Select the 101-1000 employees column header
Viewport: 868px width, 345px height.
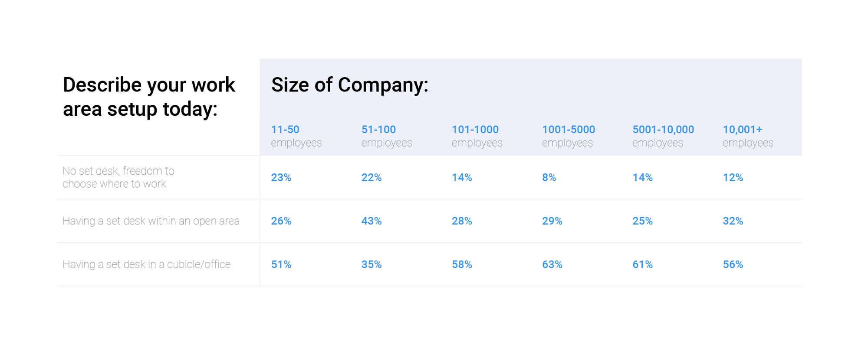pyautogui.click(x=477, y=136)
